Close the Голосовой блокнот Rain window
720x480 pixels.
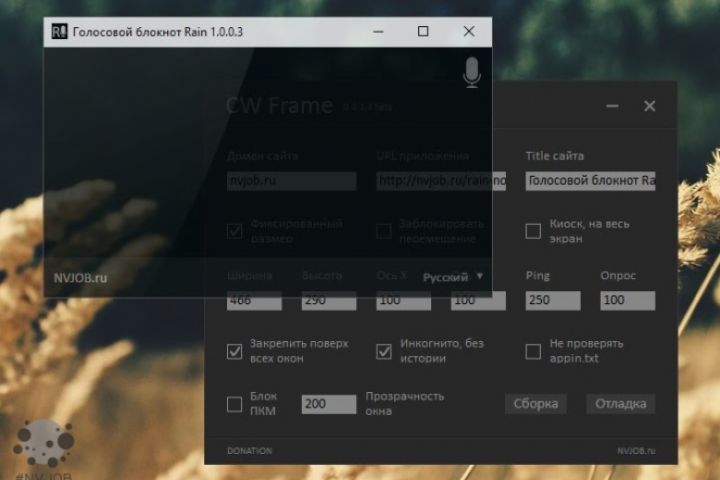point(469,31)
